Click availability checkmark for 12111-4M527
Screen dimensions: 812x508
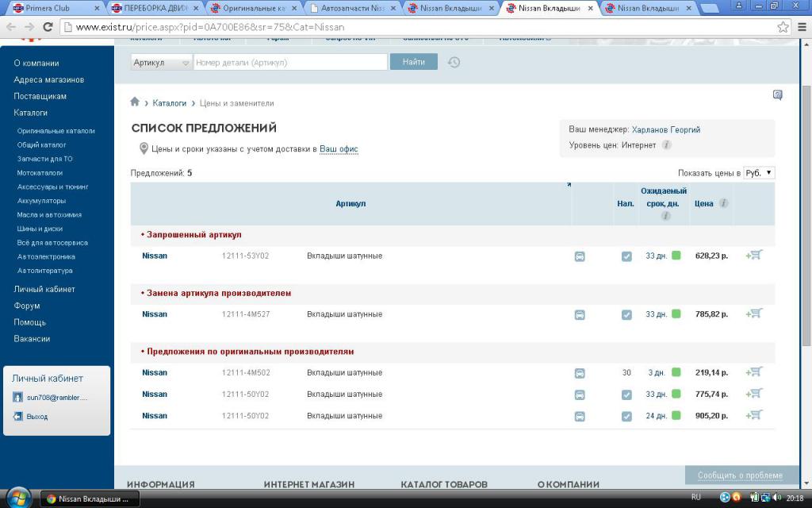(626, 314)
